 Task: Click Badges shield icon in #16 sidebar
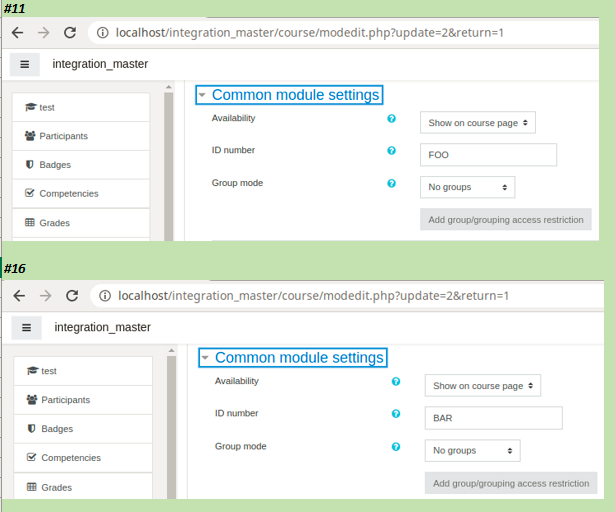click(31, 428)
